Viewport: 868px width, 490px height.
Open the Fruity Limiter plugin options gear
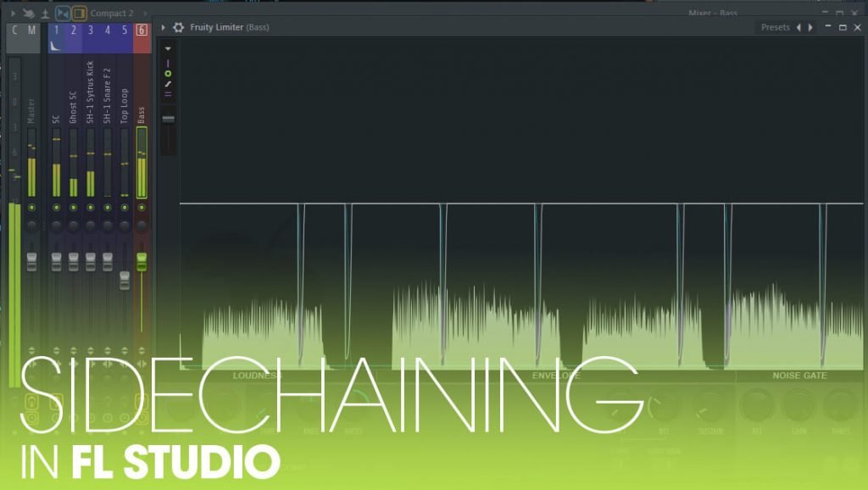tap(178, 27)
